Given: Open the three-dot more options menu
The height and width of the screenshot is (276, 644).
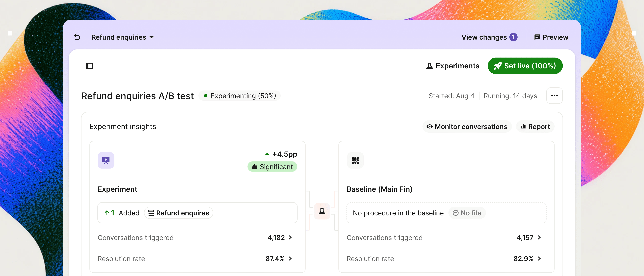Looking at the screenshot, I should point(554,96).
